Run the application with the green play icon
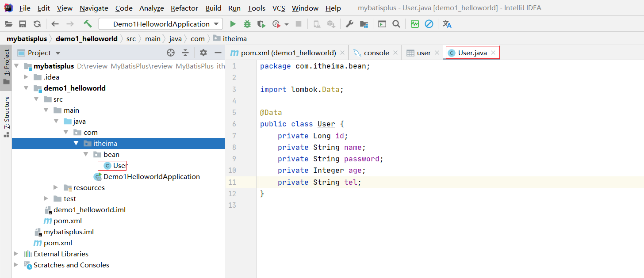 pos(233,24)
